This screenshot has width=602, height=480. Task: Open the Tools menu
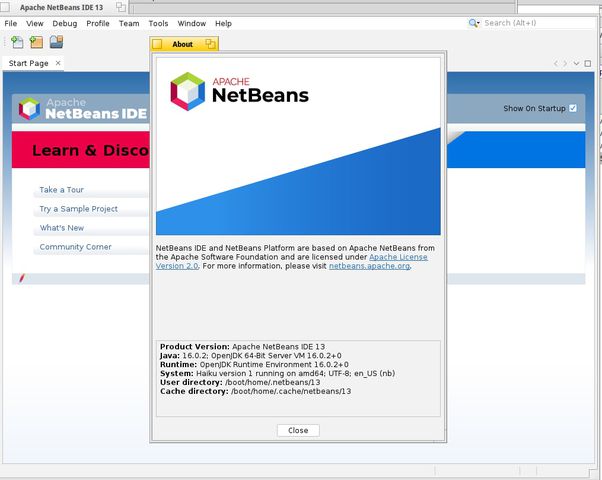tap(159, 23)
